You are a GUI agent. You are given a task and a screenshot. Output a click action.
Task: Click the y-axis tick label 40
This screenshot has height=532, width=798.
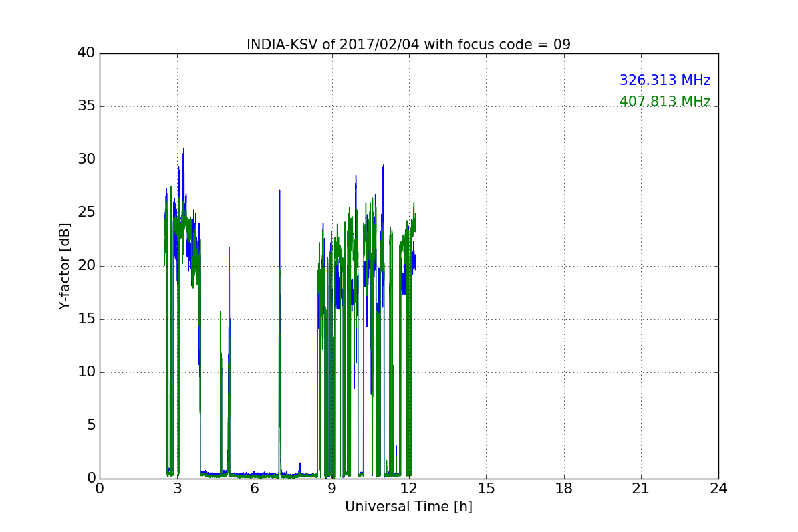tap(86, 53)
